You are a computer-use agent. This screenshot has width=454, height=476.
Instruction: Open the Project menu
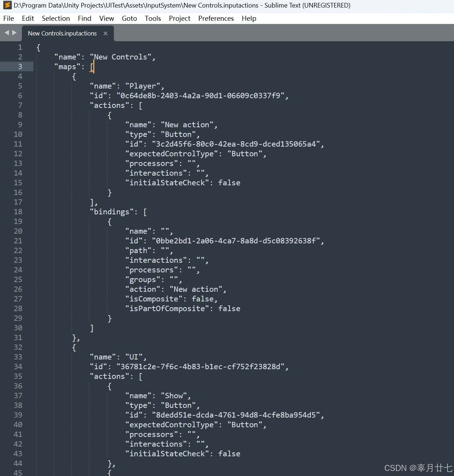point(179,18)
